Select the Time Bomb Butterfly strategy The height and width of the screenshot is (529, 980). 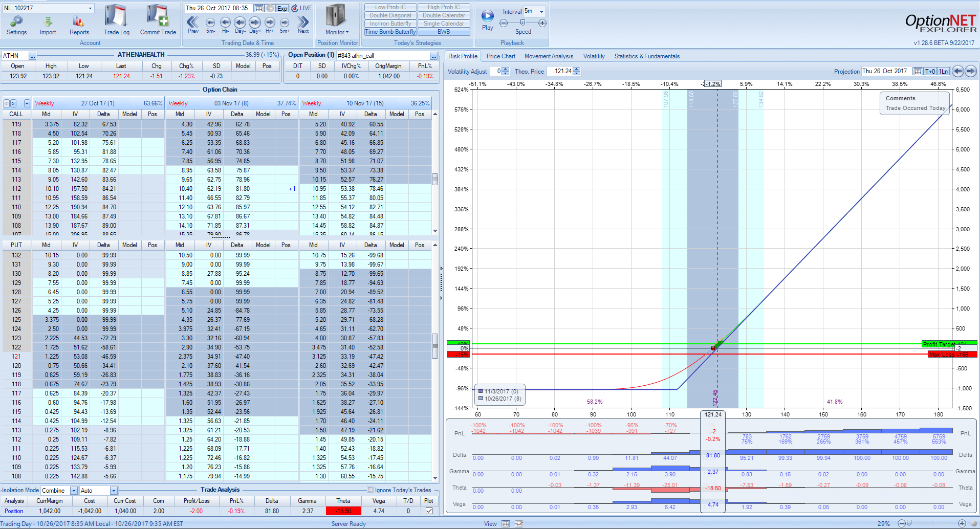pyautogui.click(x=390, y=32)
